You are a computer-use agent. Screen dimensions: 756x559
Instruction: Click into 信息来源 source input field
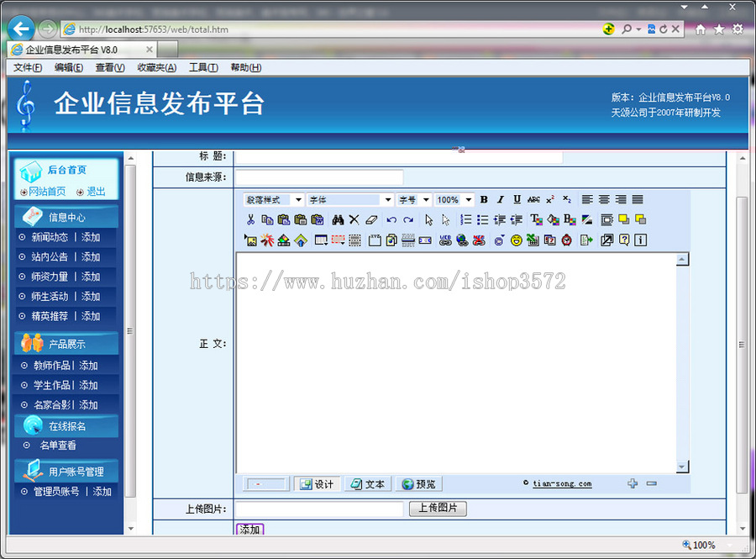[x=319, y=177]
